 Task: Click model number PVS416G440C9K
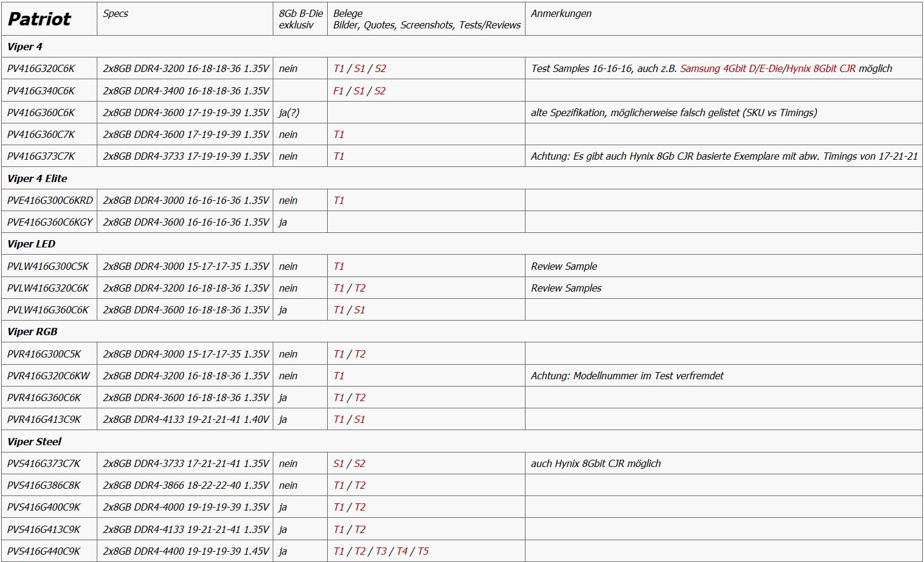(44, 551)
